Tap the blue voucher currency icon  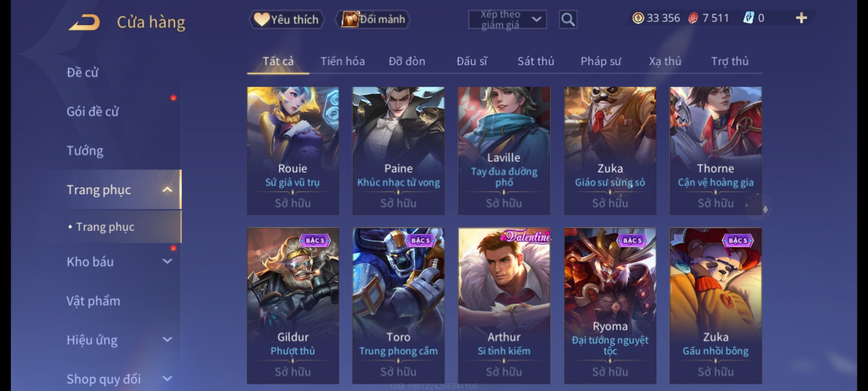click(x=748, y=18)
